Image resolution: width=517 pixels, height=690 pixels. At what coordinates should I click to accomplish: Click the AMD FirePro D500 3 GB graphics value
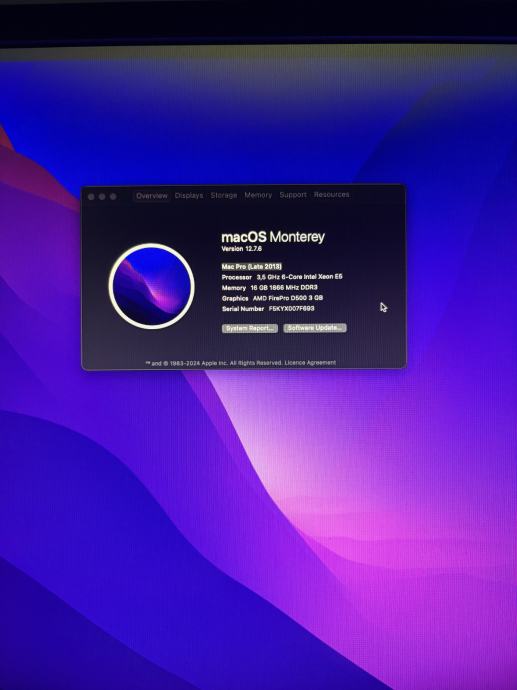pyautogui.click(x=287, y=298)
